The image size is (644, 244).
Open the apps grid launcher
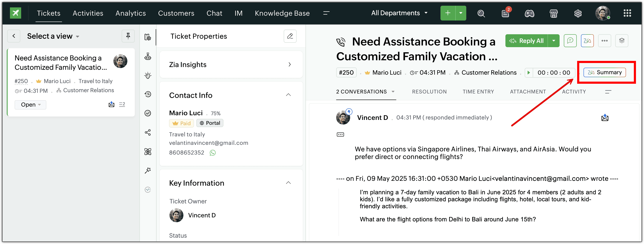point(627,13)
